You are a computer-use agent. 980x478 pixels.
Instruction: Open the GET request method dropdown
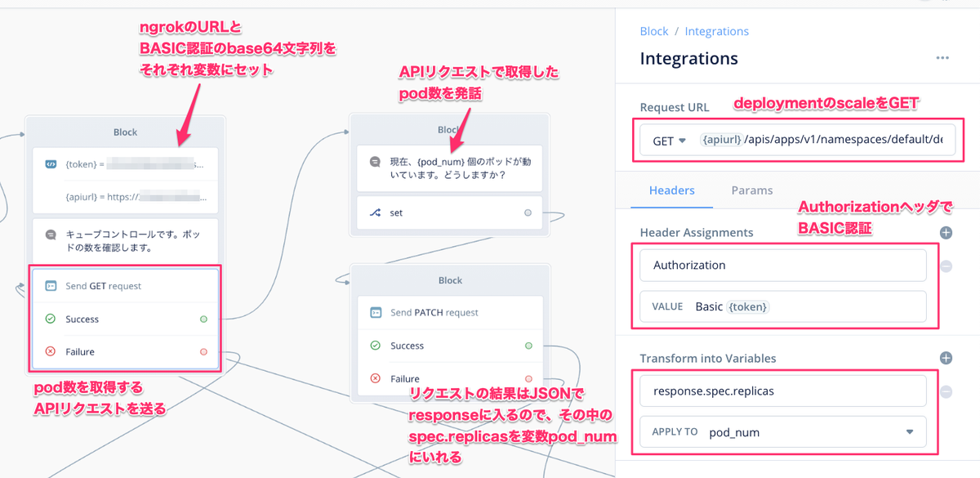669,141
